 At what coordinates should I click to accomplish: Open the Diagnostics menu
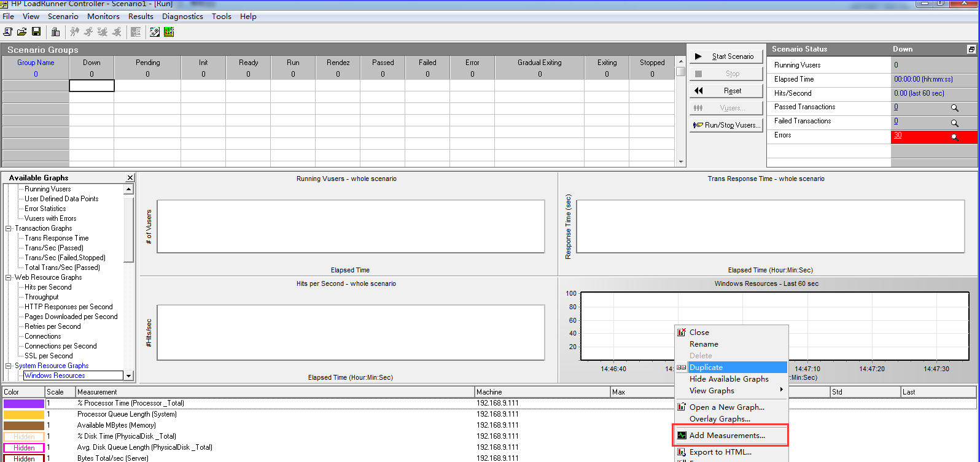(182, 17)
